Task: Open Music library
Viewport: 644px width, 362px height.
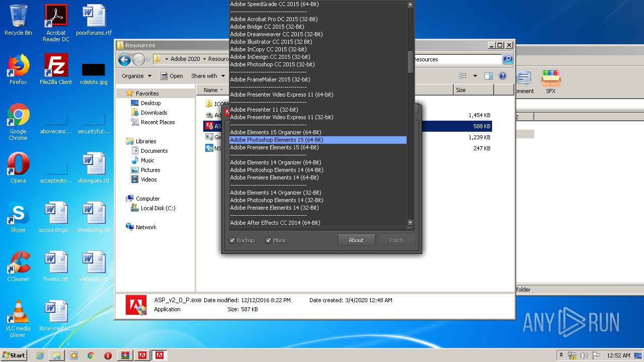Action: [147, 160]
